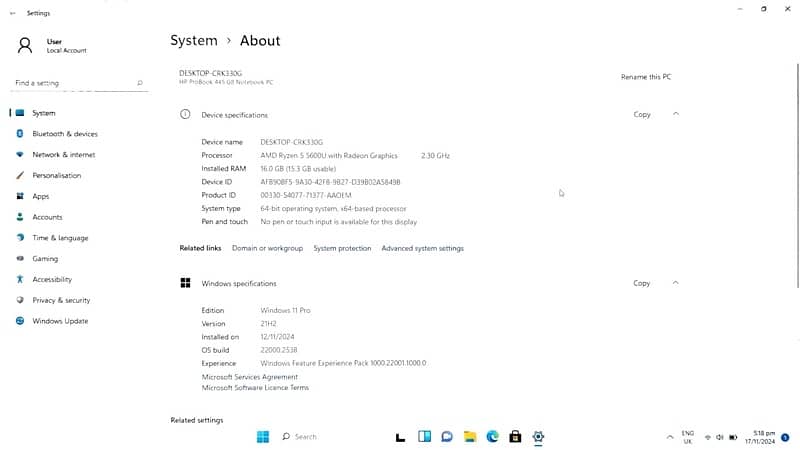Screen dimensions: 800x450
Task: Click the back arrow in Settings header
Action: coord(12,13)
